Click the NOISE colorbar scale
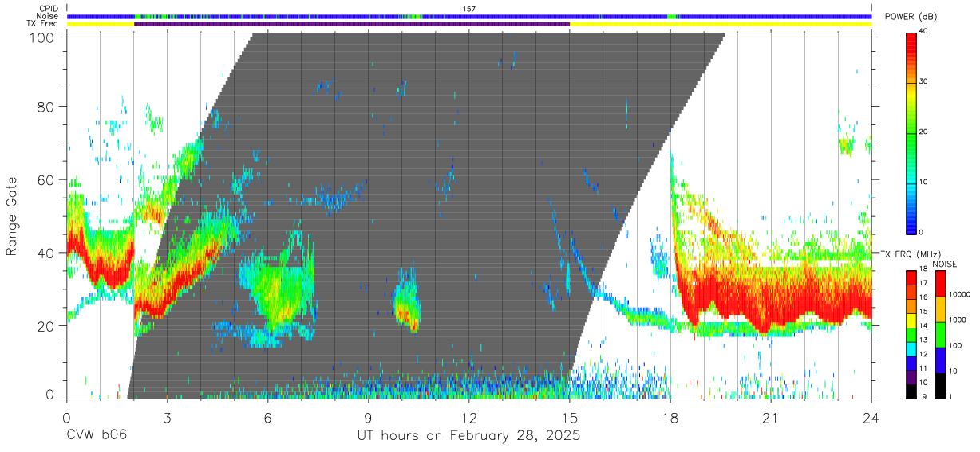 tap(941, 334)
